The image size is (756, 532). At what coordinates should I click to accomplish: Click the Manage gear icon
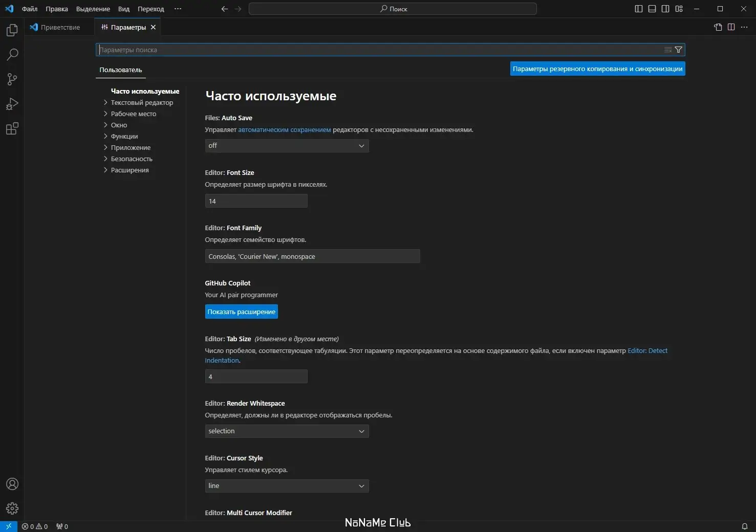coord(12,508)
